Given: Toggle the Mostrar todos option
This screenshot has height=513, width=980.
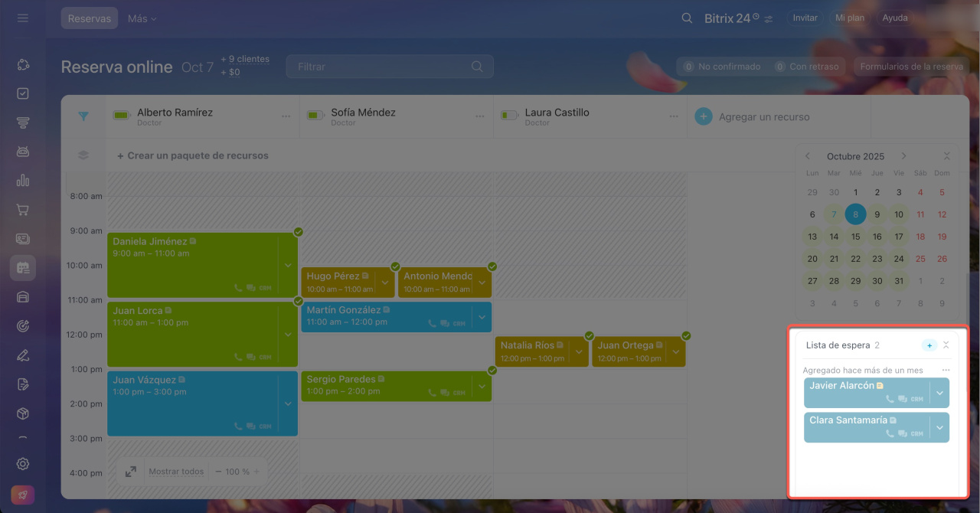Looking at the screenshot, I should point(176,472).
